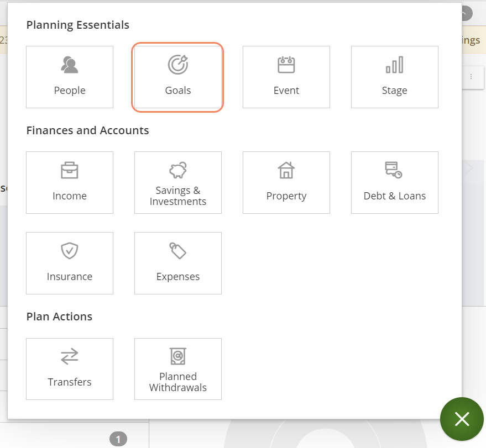The width and height of the screenshot is (486, 448).
Task: Pick the Property house icon
Action: [286, 182]
